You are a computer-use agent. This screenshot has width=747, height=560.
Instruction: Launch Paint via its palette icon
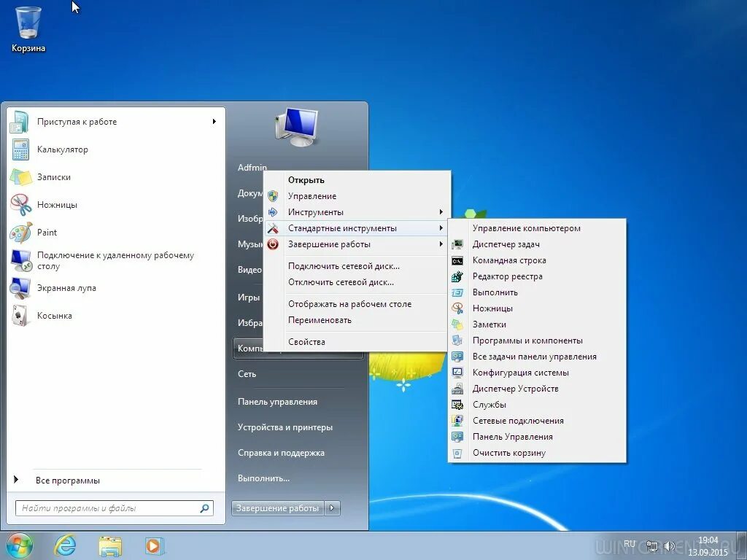[x=21, y=233]
